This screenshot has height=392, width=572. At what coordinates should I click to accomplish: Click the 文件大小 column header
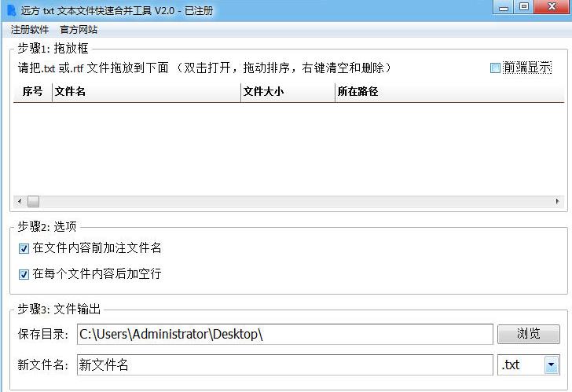point(287,92)
